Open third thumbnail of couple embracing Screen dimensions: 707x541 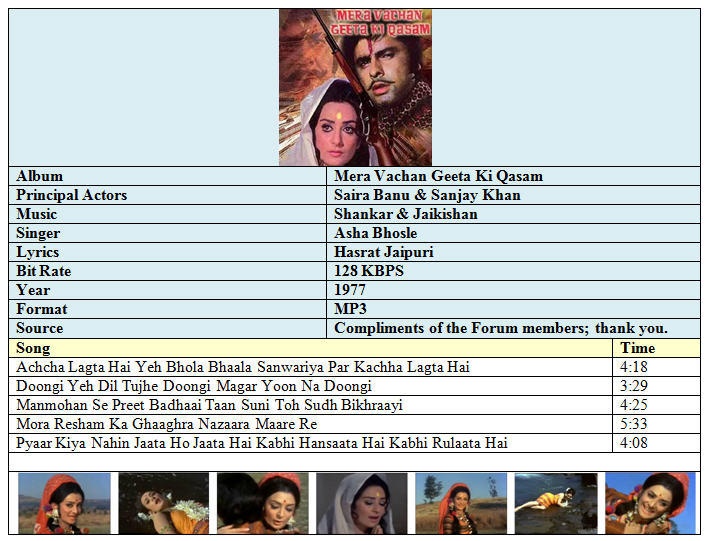pyautogui.click(x=263, y=503)
